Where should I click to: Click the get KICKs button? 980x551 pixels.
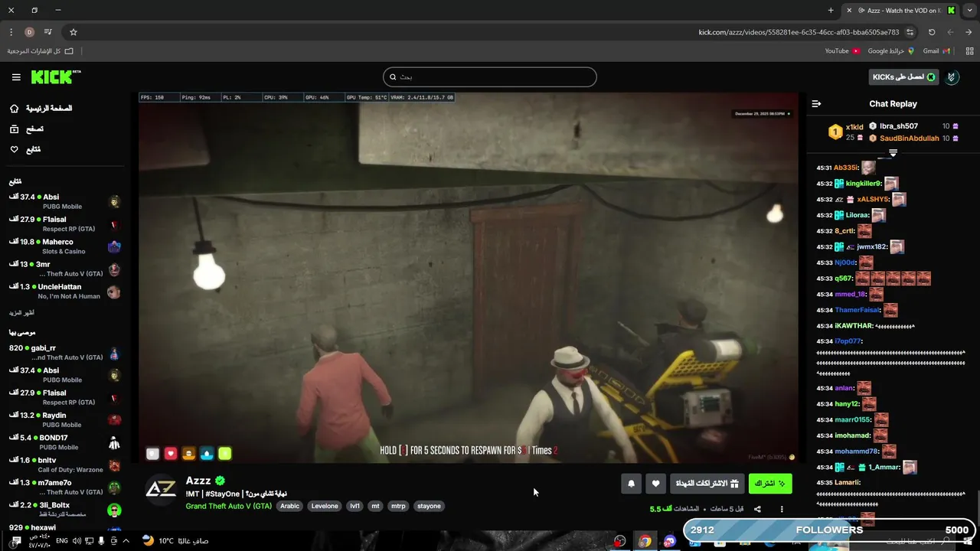point(904,77)
